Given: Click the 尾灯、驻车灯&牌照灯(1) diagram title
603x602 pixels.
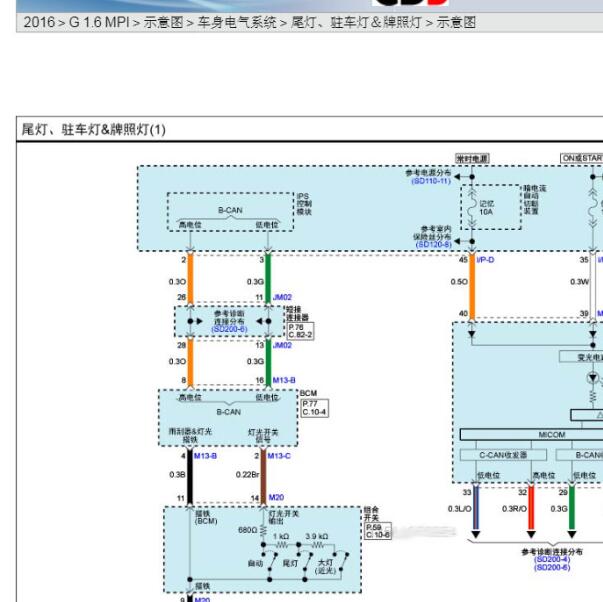Looking at the screenshot, I should point(93,130).
